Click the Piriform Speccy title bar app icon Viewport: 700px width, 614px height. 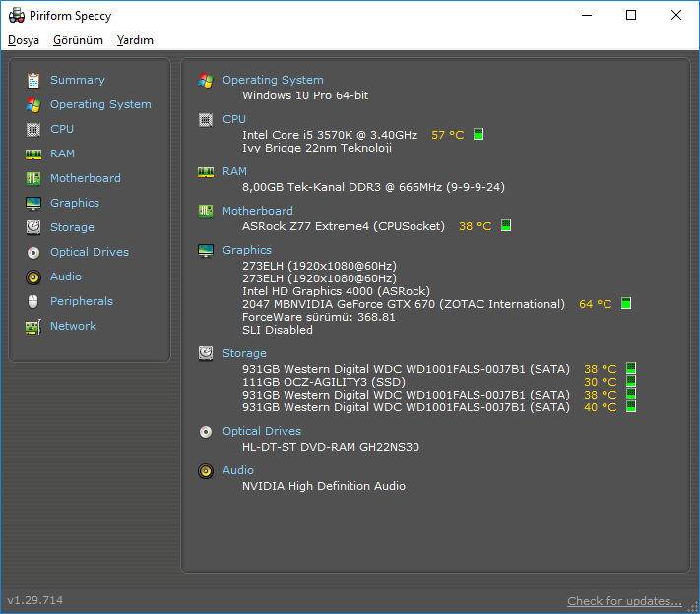(17, 15)
